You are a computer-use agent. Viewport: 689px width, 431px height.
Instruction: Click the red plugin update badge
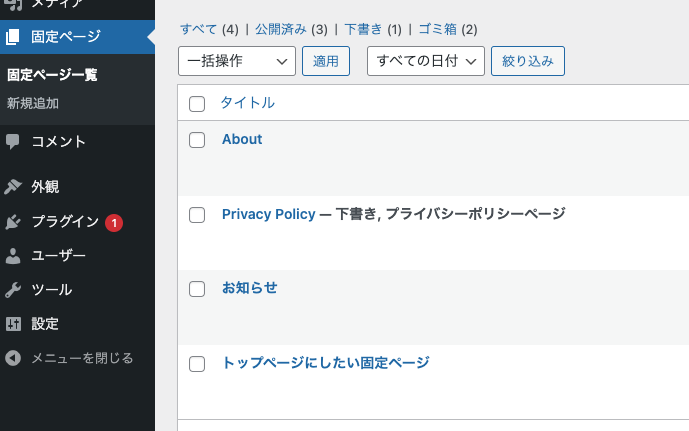pyautogui.click(x=114, y=223)
